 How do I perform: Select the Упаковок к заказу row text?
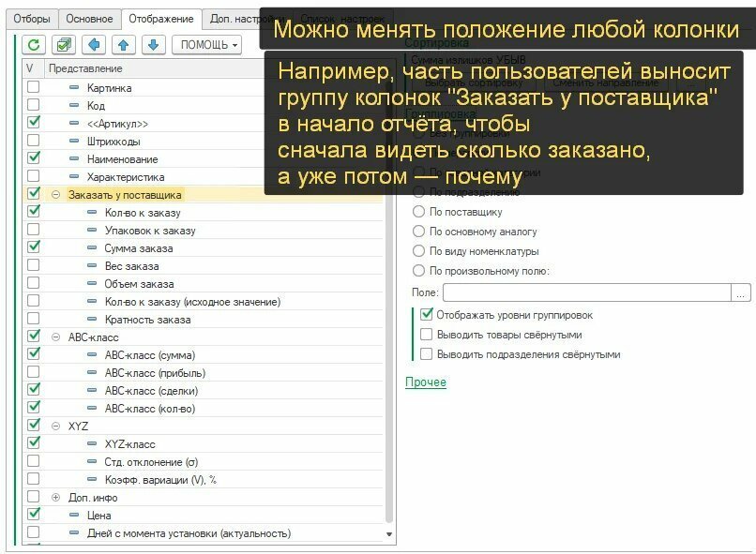[x=150, y=231]
